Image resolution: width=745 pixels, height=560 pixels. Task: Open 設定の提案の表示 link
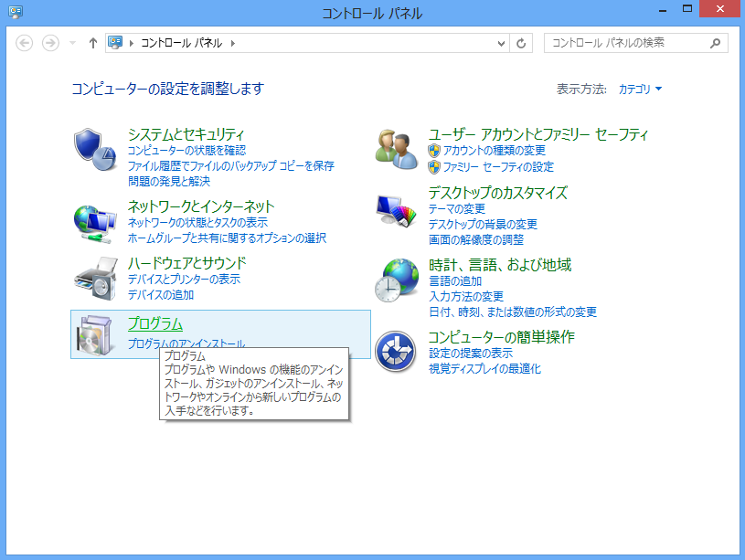tap(471, 354)
